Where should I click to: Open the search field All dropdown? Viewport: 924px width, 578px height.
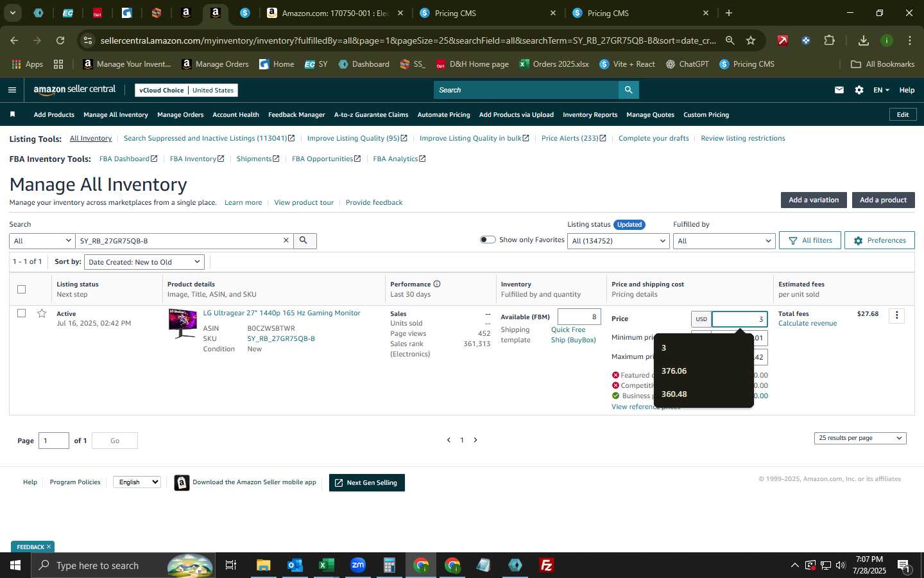[x=42, y=241]
